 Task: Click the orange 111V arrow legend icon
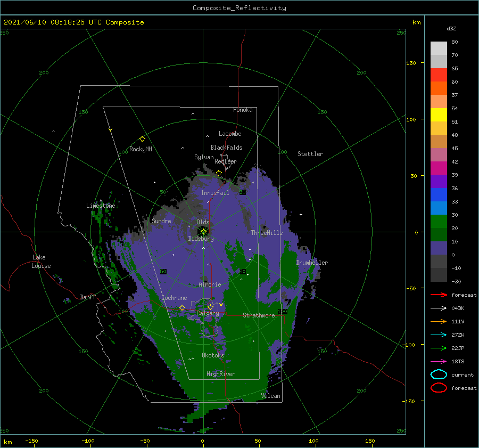439,321
